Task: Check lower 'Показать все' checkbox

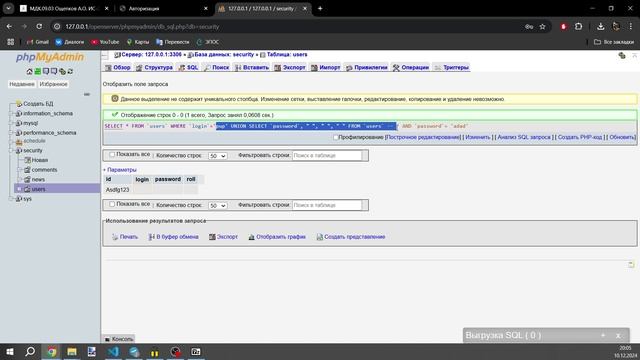Action: coord(111,204)
